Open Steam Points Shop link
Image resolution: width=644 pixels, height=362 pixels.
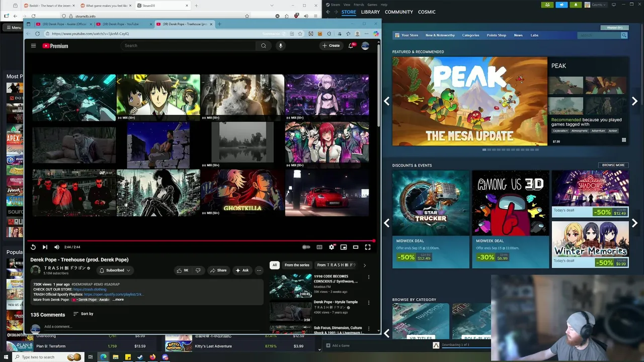496,35
